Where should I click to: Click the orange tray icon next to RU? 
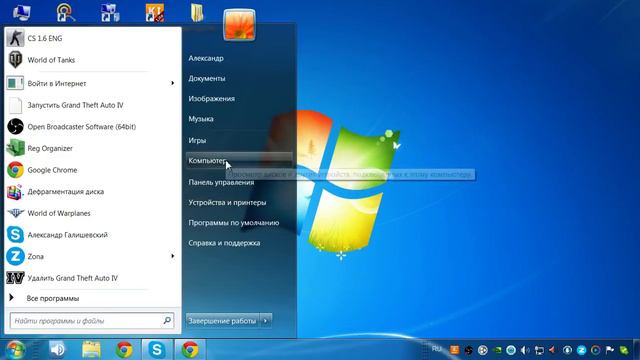454,350
